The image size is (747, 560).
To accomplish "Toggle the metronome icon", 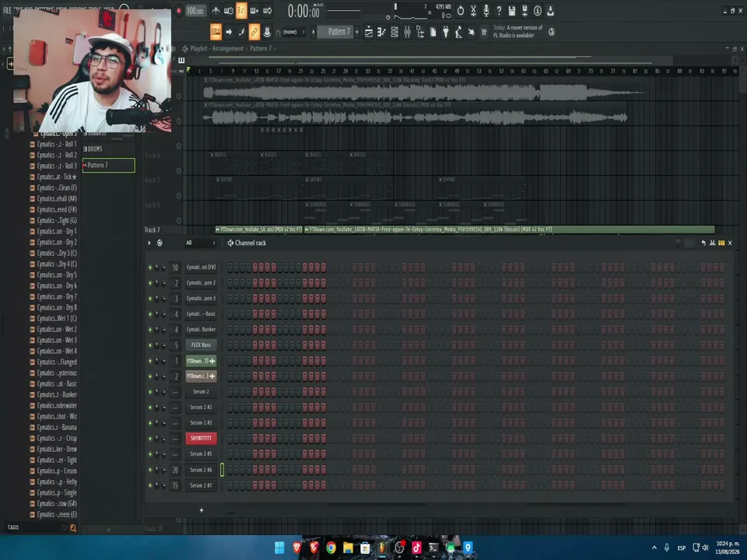I will 216,10.
